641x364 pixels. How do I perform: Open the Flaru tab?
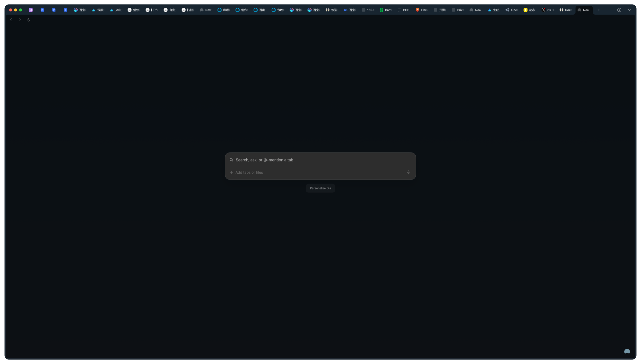(x=422, y=10)
